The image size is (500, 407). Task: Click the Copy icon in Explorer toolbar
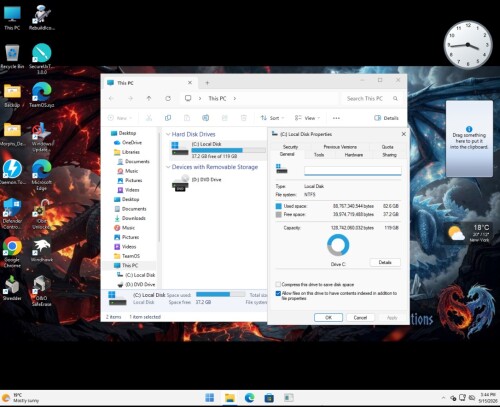(x=168, y=118)
